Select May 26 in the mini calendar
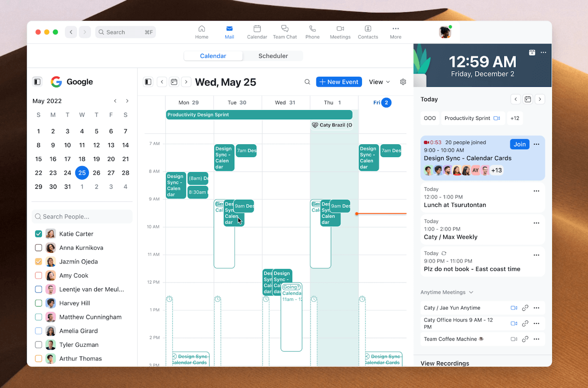The width and height of the screenshot is (588, 388). click(x=96, y=173)
